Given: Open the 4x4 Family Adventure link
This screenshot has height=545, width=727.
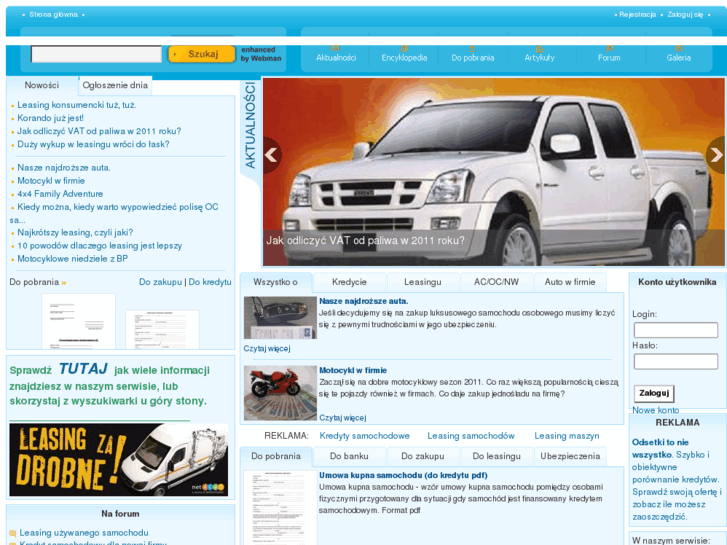Looking at the screenshot, I should (60, 194).
